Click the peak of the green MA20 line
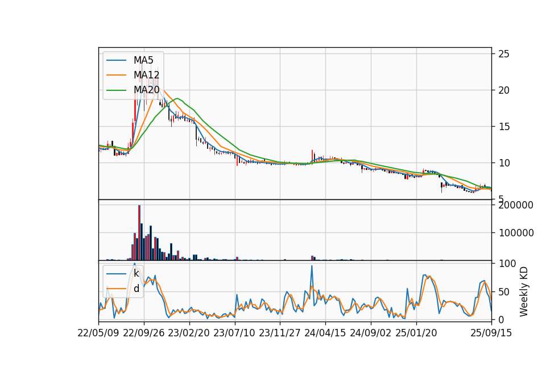Viewport: 546px width, 392px height. [x=177, y=98]
